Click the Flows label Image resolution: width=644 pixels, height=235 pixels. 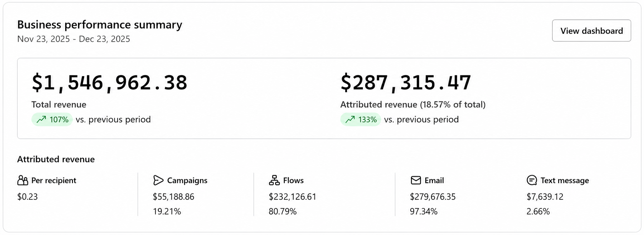(293, 180)
